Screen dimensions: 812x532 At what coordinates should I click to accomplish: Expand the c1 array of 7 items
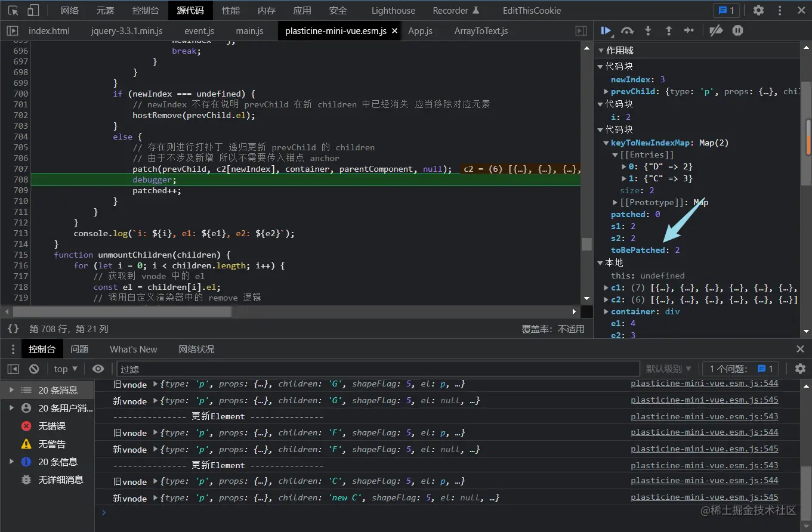606,288
